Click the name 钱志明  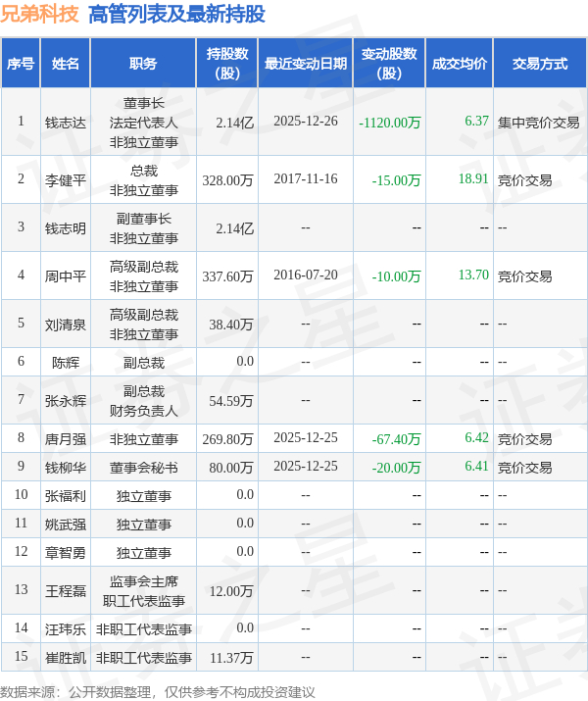[66, 228]
